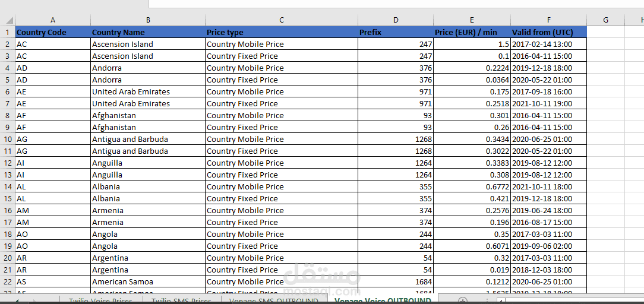Select Angola cell in row 18
This screenshot has width=644, height=304.
pyautogui.click(x=148, y=235)
